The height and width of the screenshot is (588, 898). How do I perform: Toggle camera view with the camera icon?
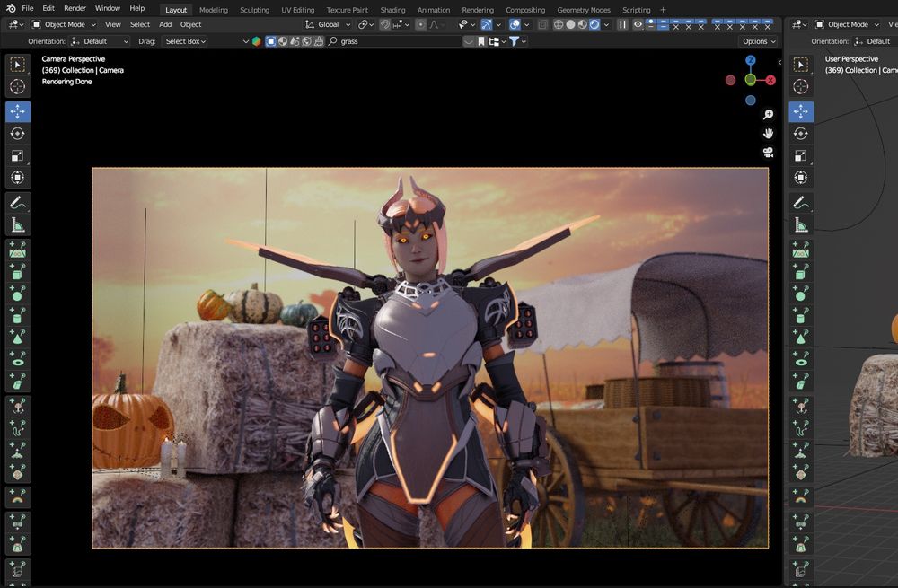768,153
